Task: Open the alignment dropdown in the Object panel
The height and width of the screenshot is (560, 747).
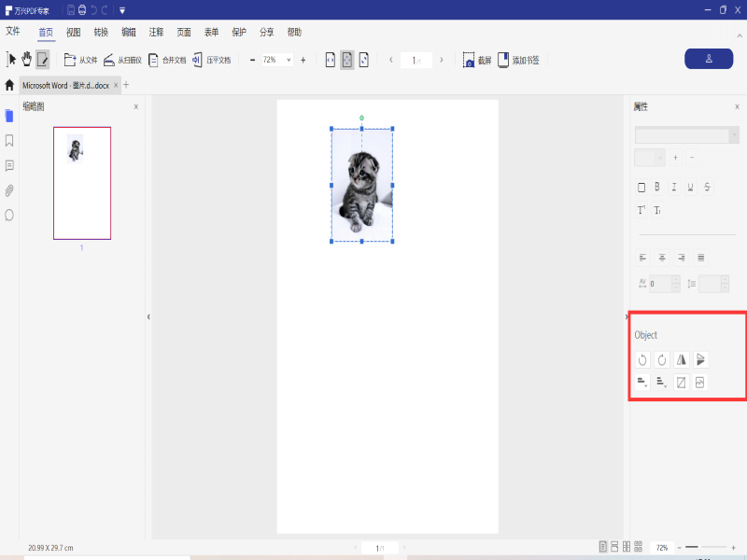Action: (x=641, y=382)
